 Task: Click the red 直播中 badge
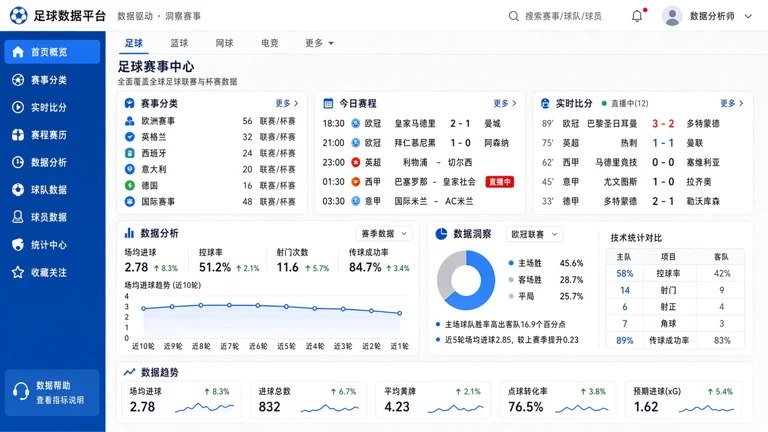(x=500, y=182)
